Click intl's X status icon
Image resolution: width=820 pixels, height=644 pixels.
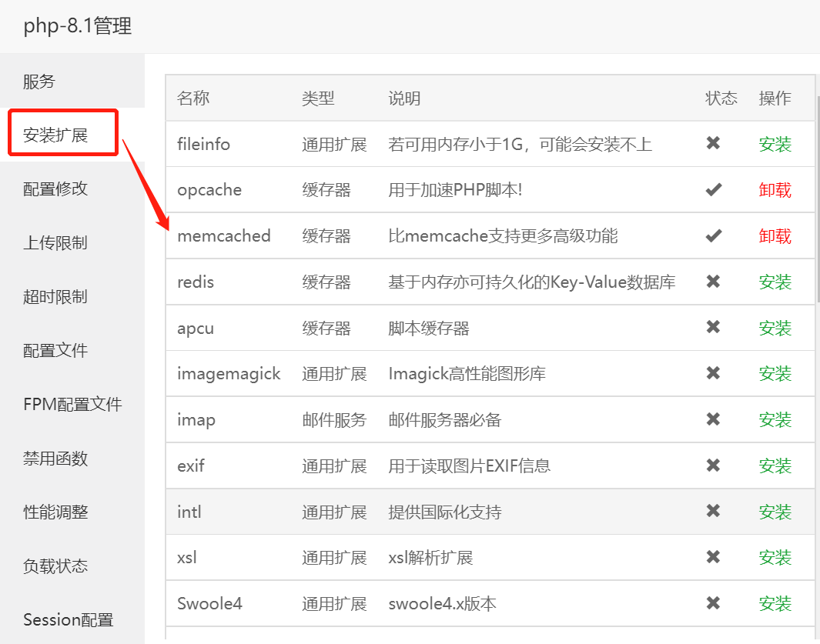(x=714, y=511)
